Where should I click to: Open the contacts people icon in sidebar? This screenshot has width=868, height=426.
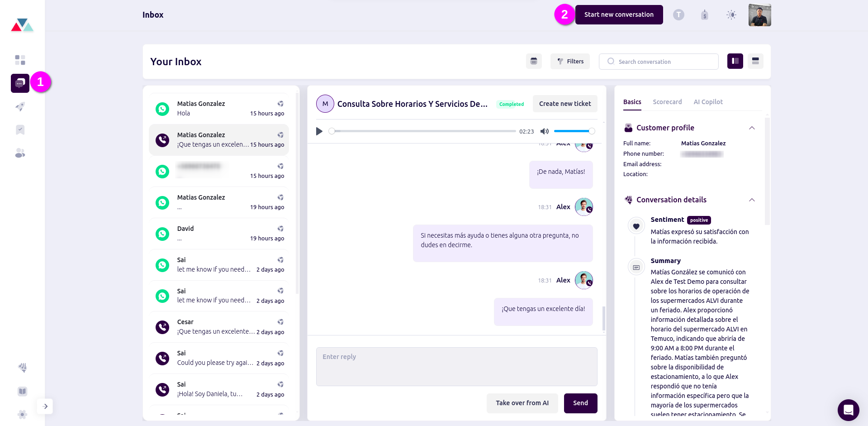pos(20,153)
